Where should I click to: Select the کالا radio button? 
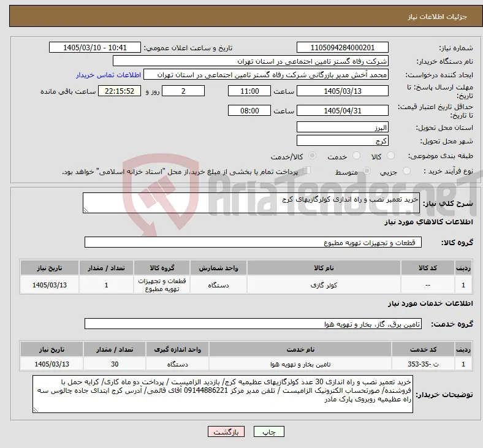390,156
